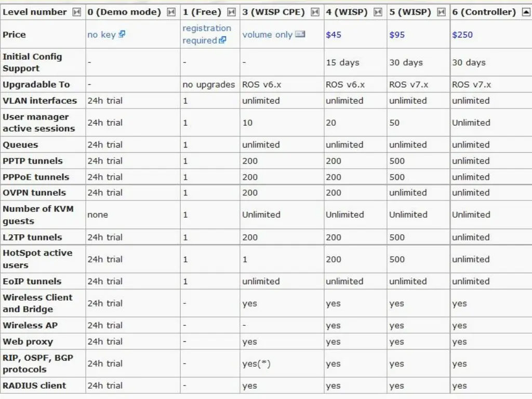Click 'no upgrades' cell

coord(209,85)
